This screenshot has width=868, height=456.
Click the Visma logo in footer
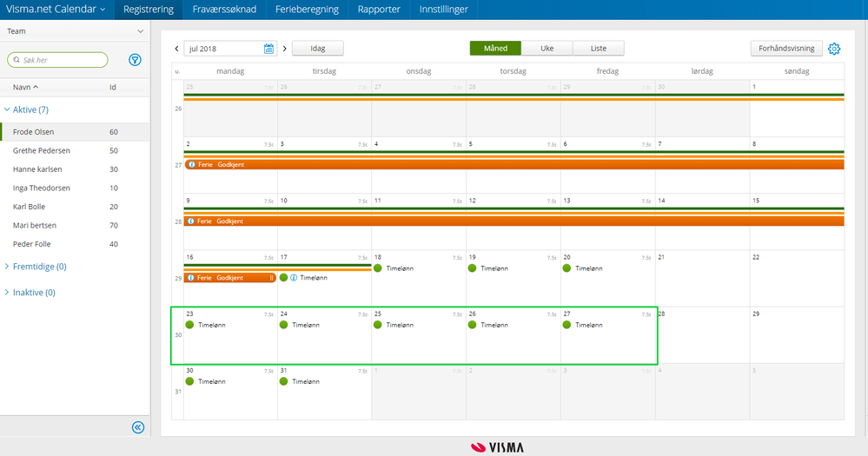497,447
